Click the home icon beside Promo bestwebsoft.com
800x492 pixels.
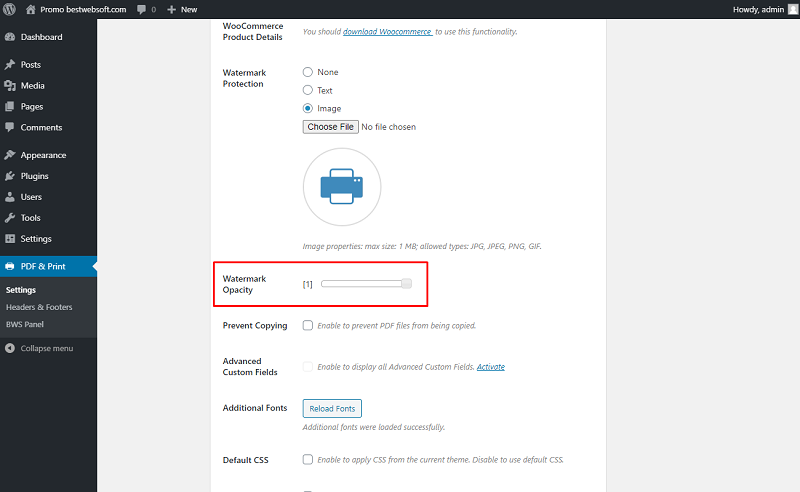coord(31,9)
